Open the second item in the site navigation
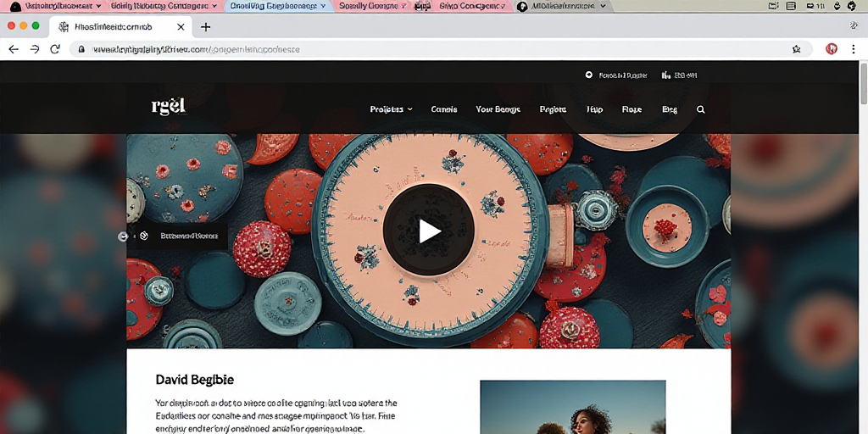The height and width of the screenshot is (434, 868). tap(444, 109)
